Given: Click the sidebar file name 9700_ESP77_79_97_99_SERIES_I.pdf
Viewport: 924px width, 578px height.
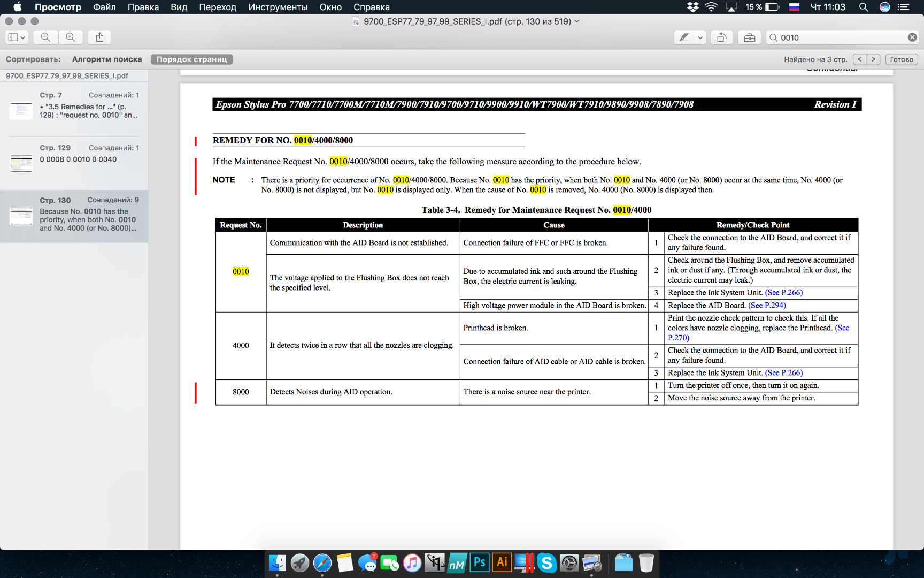Looking at the screenshot, I should click(67, 75).
